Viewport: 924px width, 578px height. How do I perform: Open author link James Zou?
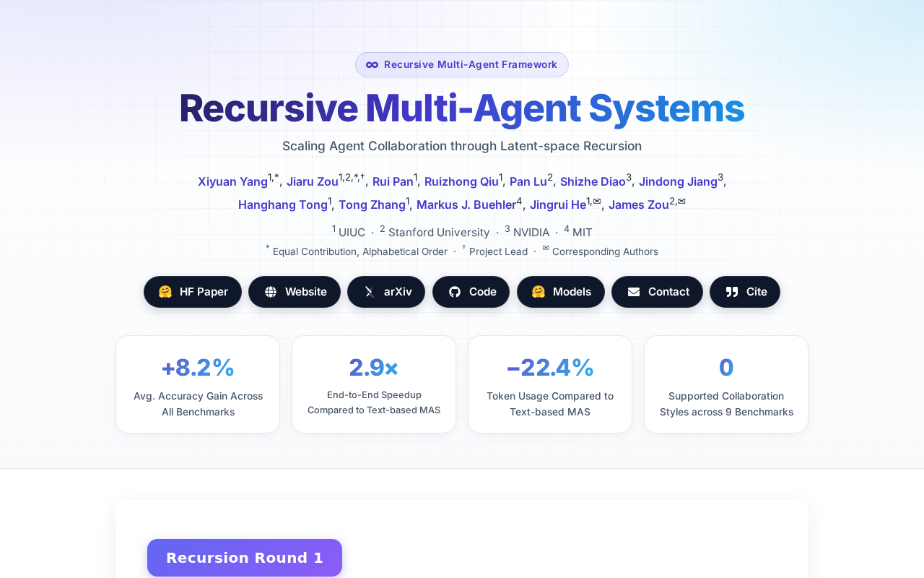[x=639, y=205]
